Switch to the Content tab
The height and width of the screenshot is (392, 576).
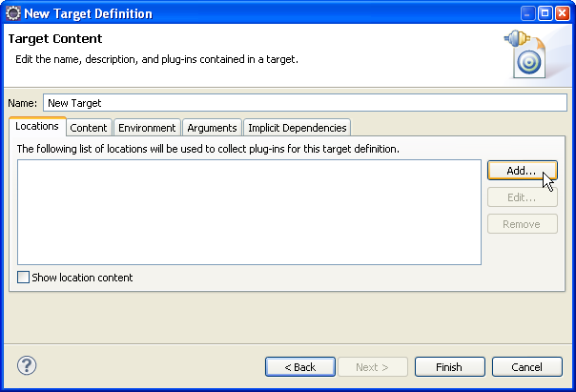(x=89, y=128)
